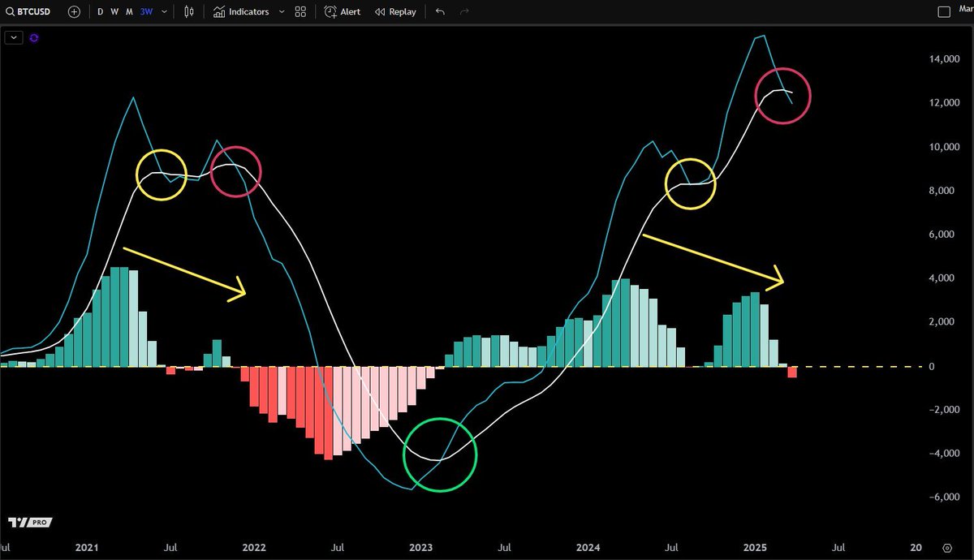Select the 3W interval
The height and width of the screenshot is (560, 974).
pos(146,12)
